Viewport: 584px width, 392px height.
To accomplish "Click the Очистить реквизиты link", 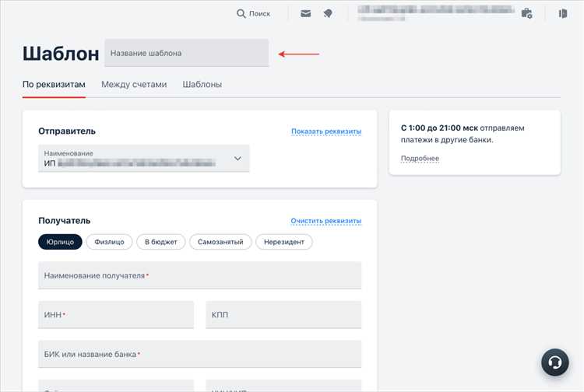I will pos(326,221).
